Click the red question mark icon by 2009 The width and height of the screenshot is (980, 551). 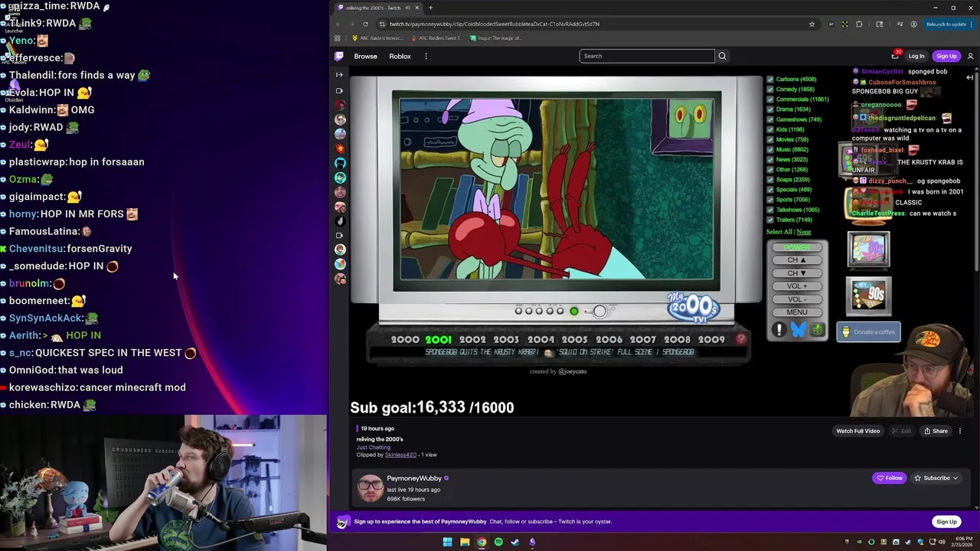click(740, 339)
